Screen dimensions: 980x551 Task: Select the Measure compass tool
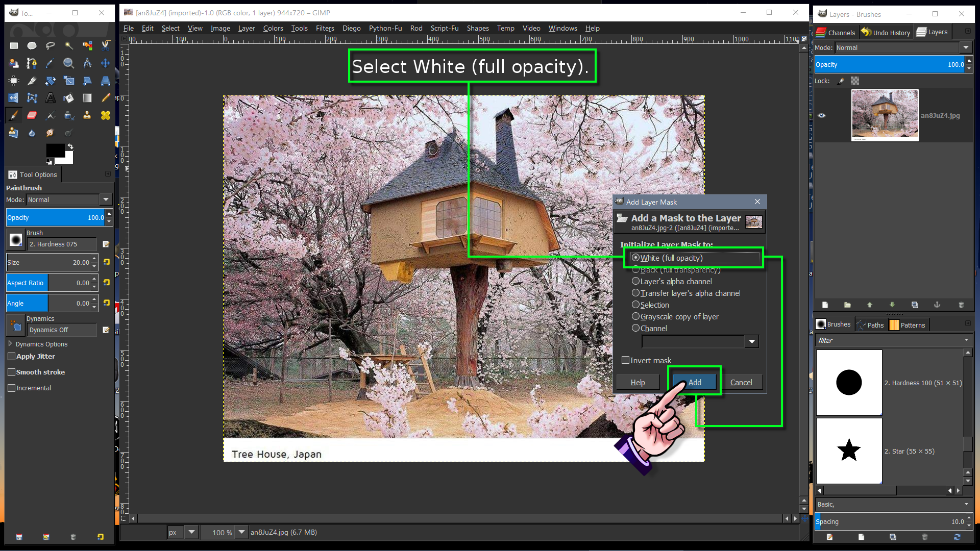[x=87, y=63]
